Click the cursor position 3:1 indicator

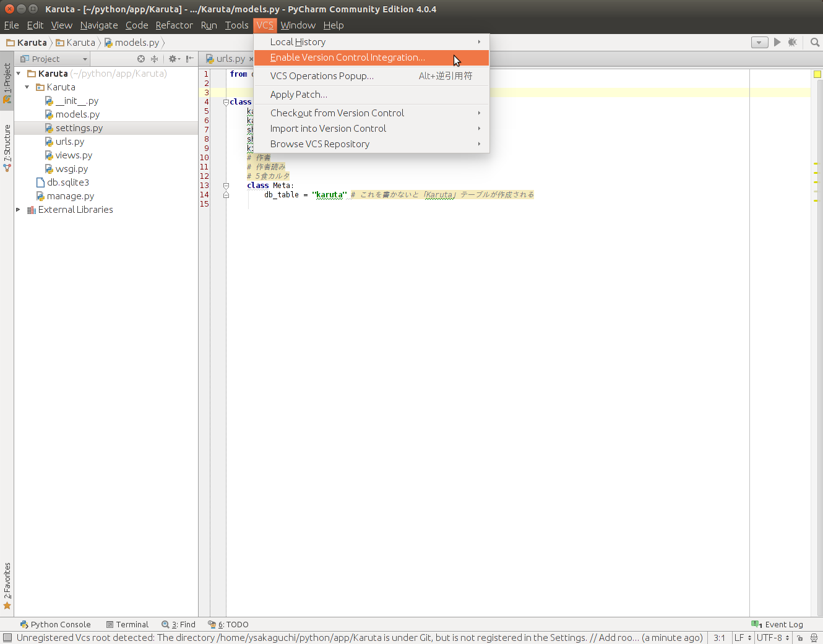[x=719, y=638]
